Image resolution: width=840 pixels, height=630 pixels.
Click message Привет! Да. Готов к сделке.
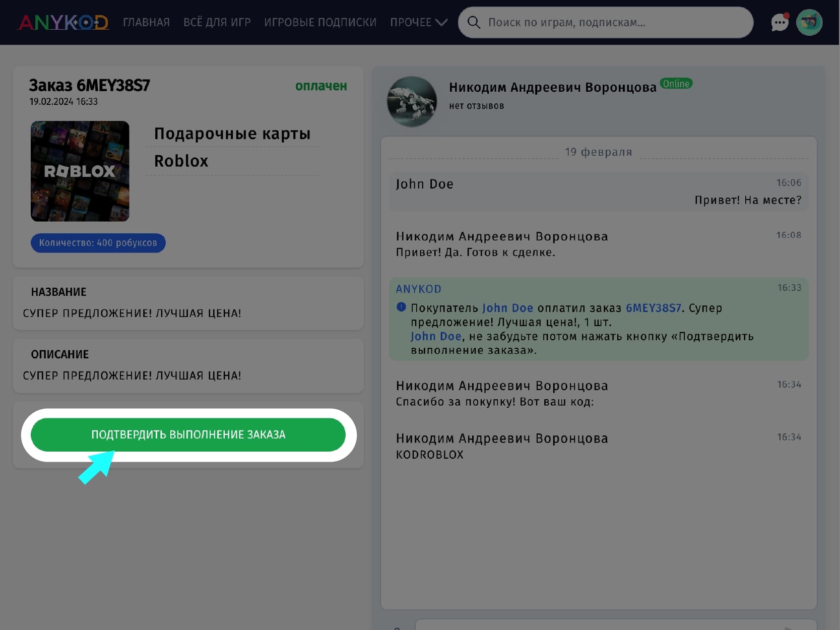476,252
